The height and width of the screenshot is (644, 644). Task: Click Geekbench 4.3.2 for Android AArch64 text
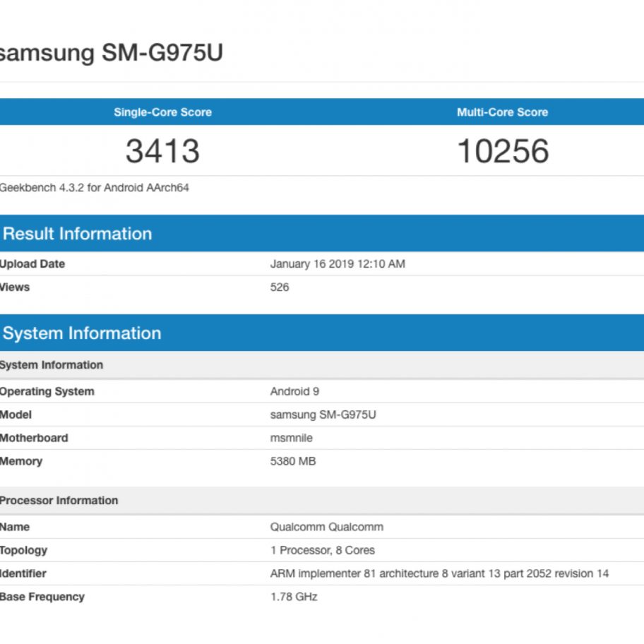(x=94, y=188)
